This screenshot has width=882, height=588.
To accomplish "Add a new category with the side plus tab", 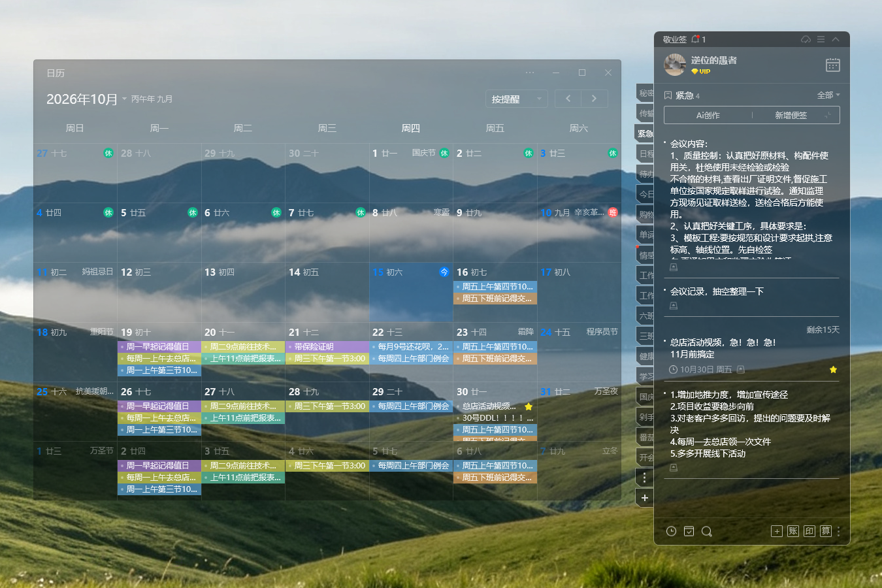I will pos(645,498).
